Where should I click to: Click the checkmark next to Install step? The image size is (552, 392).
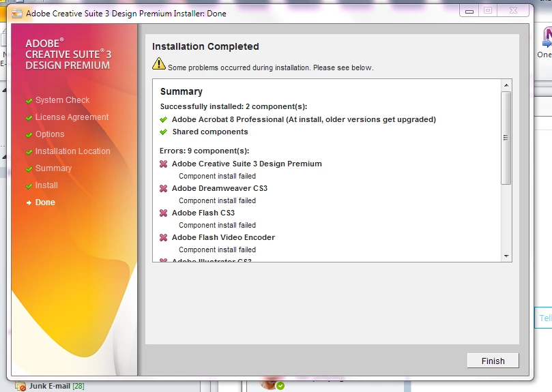point(29,186)
